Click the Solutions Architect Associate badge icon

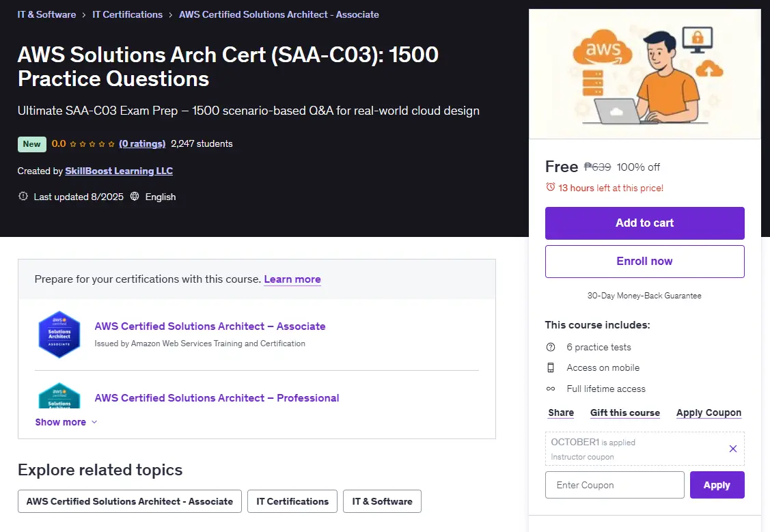(x=59, y=334)
